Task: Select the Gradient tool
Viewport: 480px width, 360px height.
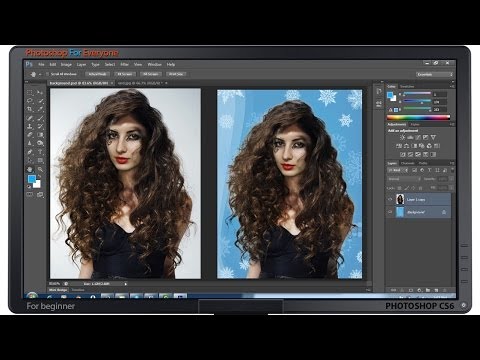Action: tap(40, 135)
